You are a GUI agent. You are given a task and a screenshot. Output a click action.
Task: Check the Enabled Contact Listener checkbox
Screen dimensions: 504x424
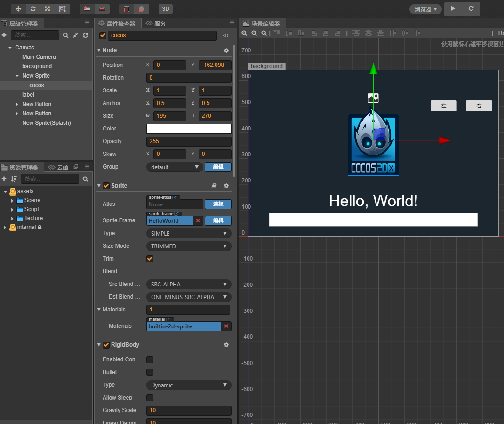[150, 359]
